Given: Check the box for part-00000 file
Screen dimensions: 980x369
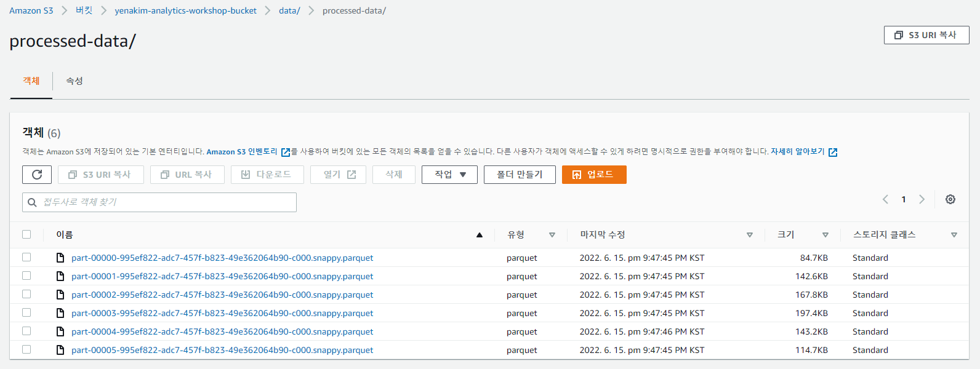Looking at the screenshot, I should [26, 257].
